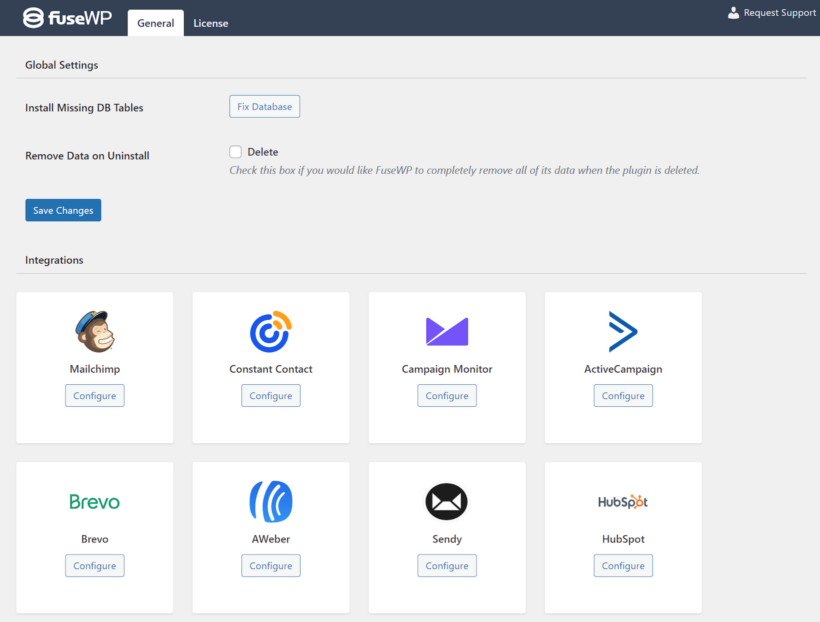The width and height of the screenshot is (820, 622).
Task: Switch to the License tab
Action: pyautogui.click(x=210, y=22)
